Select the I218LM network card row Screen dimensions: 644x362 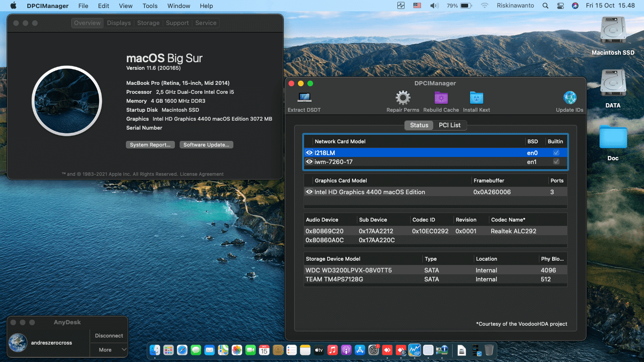coord(436,153)
